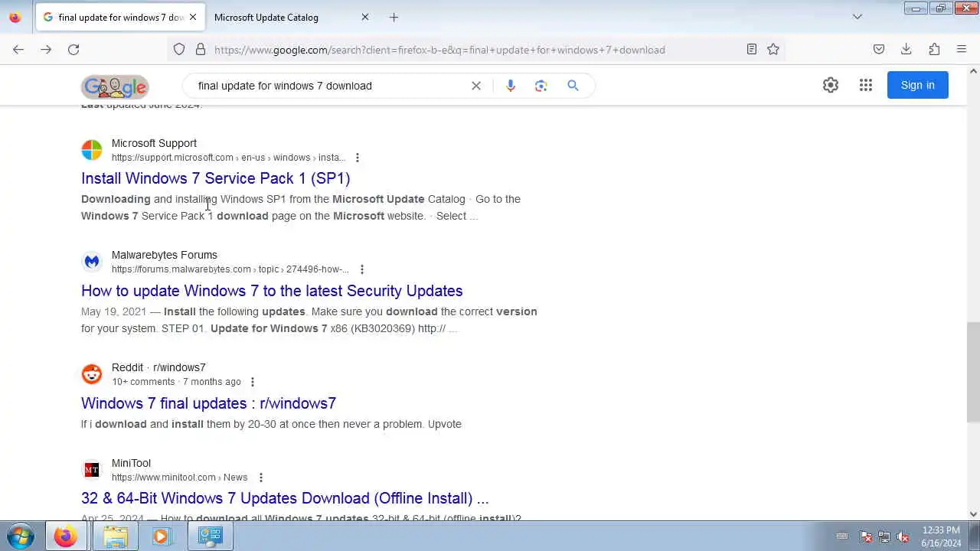Click the MiniTool source name

tap(131, 463)
